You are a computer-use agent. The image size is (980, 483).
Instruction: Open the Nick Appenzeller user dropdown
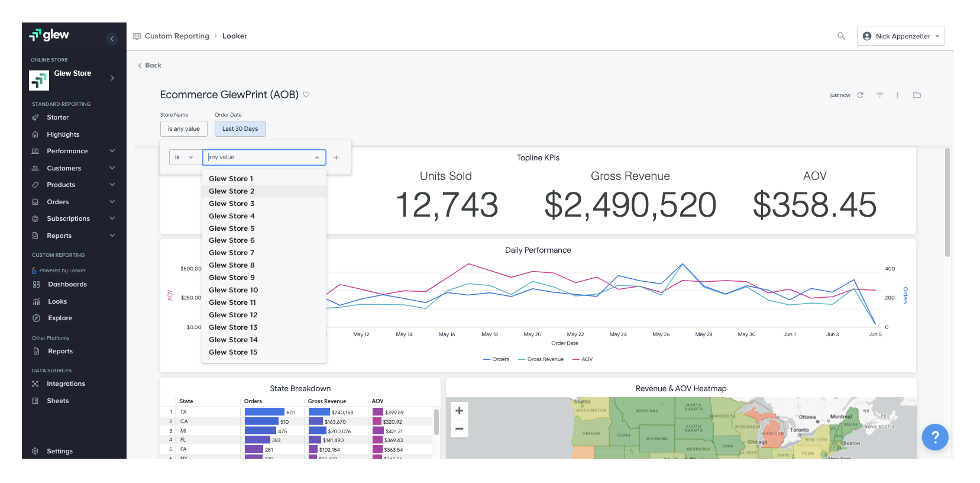pyautogui.click(x=900, y=36)
